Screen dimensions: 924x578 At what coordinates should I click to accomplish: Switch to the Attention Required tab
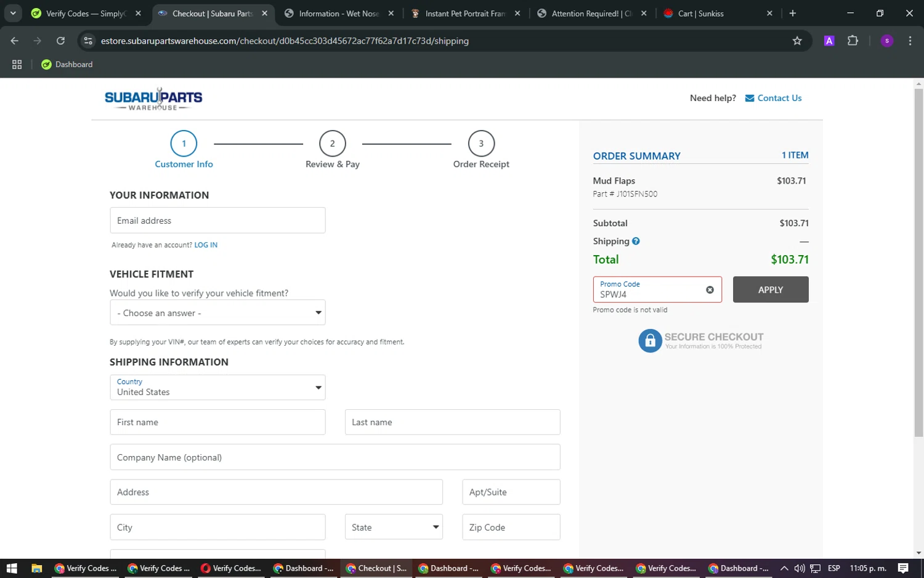[x=591, y=13]
